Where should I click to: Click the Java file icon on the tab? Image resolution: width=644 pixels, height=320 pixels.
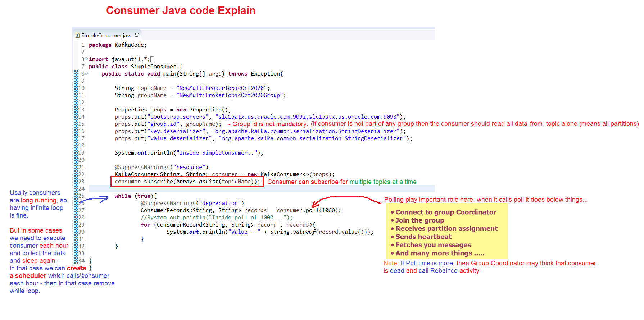[77, 35]
